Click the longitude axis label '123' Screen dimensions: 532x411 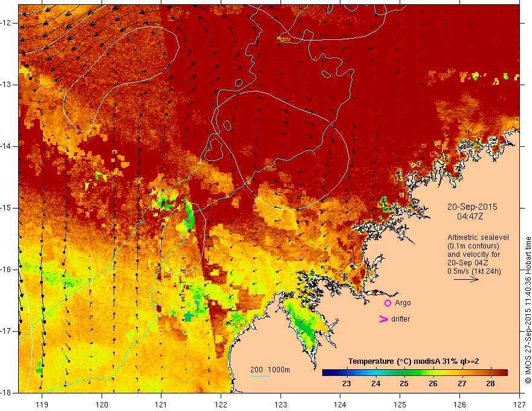point(281,404)
